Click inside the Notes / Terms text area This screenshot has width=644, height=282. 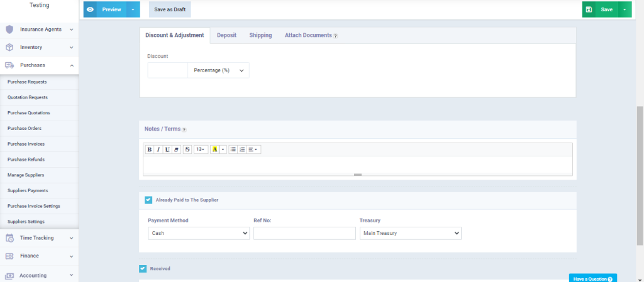(358, 164)
